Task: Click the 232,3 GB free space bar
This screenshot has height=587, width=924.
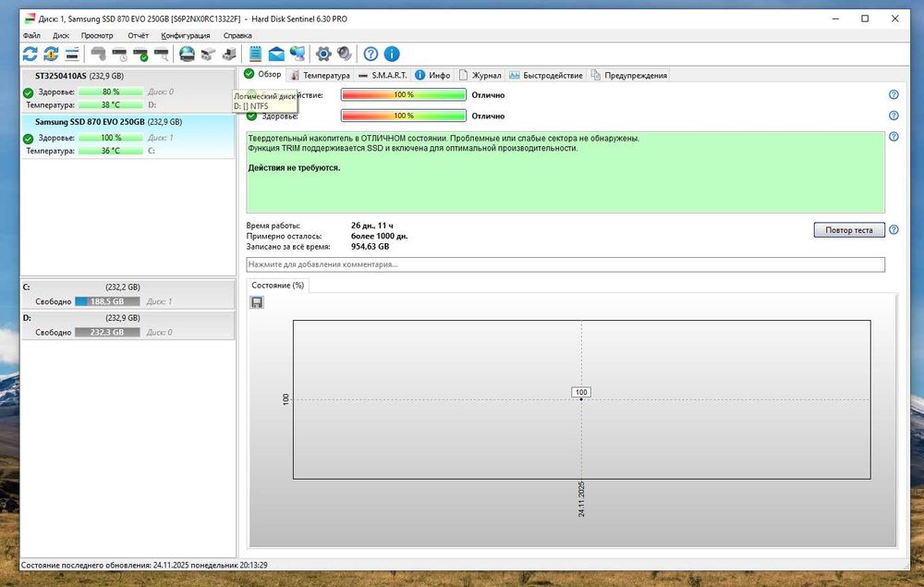Action: point(107,333)
